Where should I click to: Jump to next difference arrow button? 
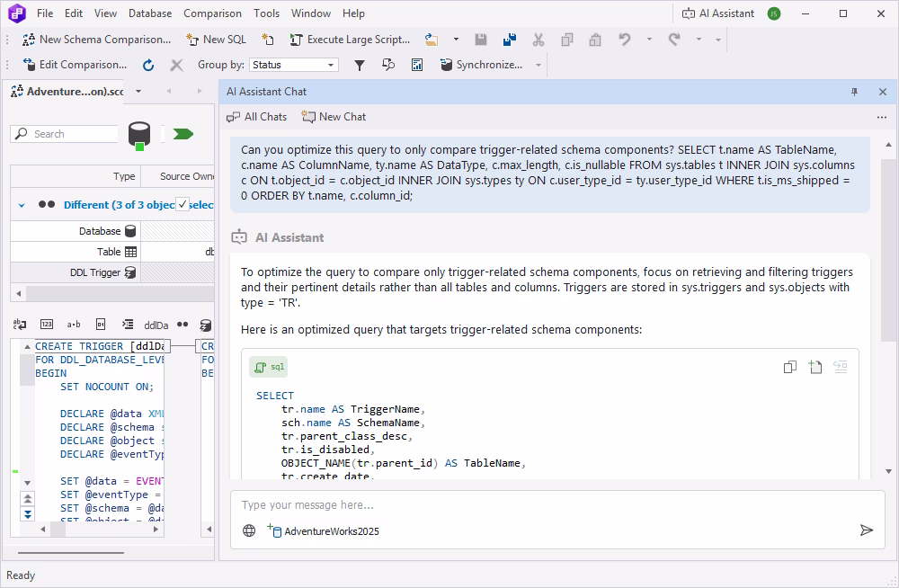tap(28, 513)
